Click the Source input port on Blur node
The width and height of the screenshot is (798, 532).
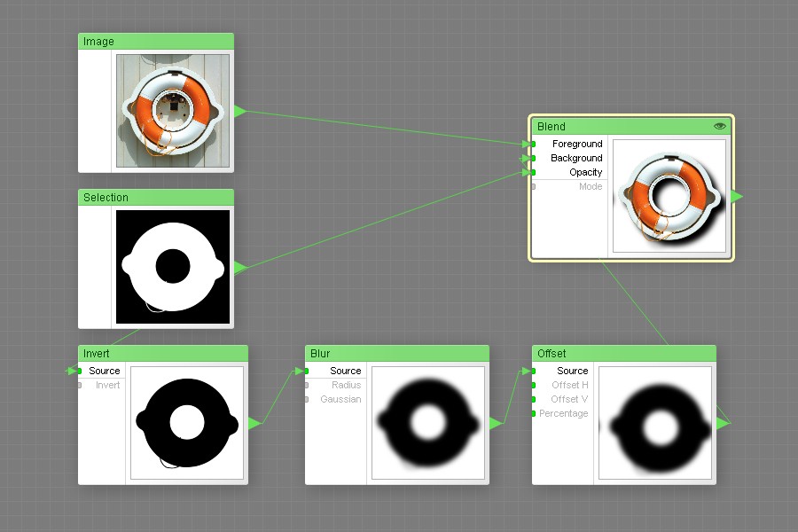point(307,372)
